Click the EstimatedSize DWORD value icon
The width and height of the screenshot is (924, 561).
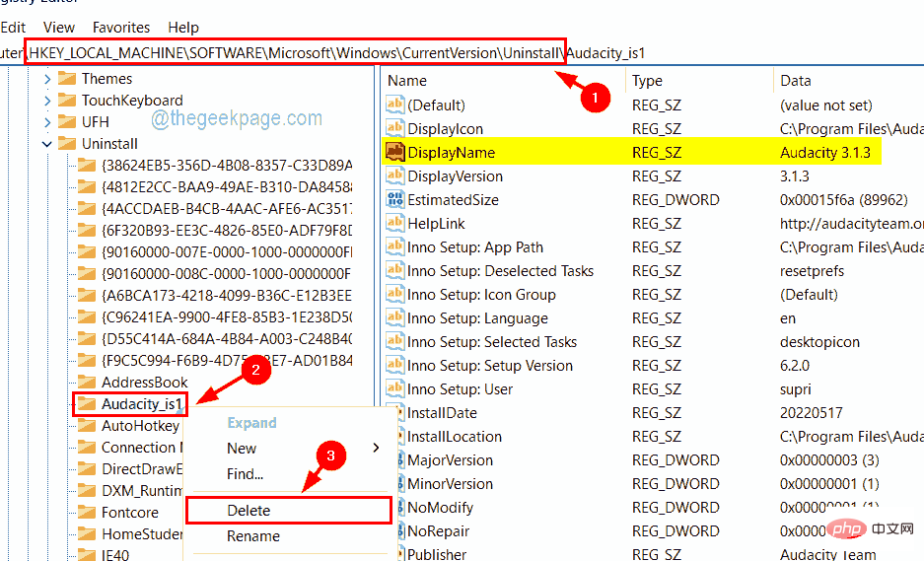394,199
